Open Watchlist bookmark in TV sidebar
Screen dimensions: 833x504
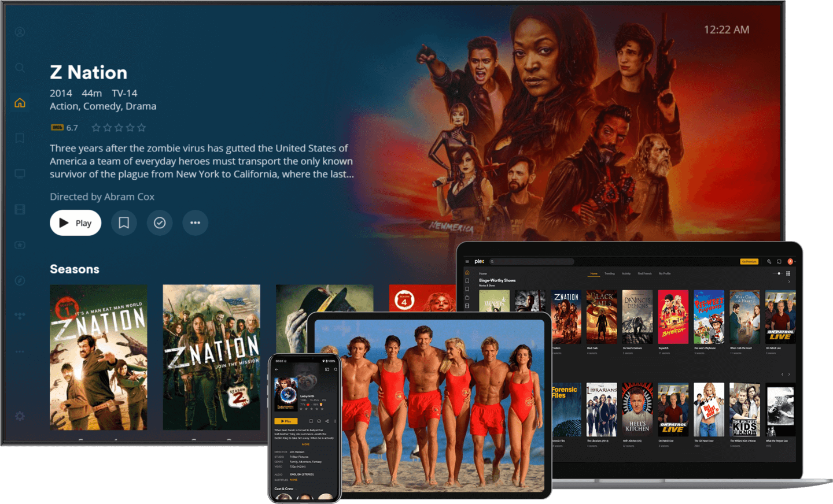[20, 138]
